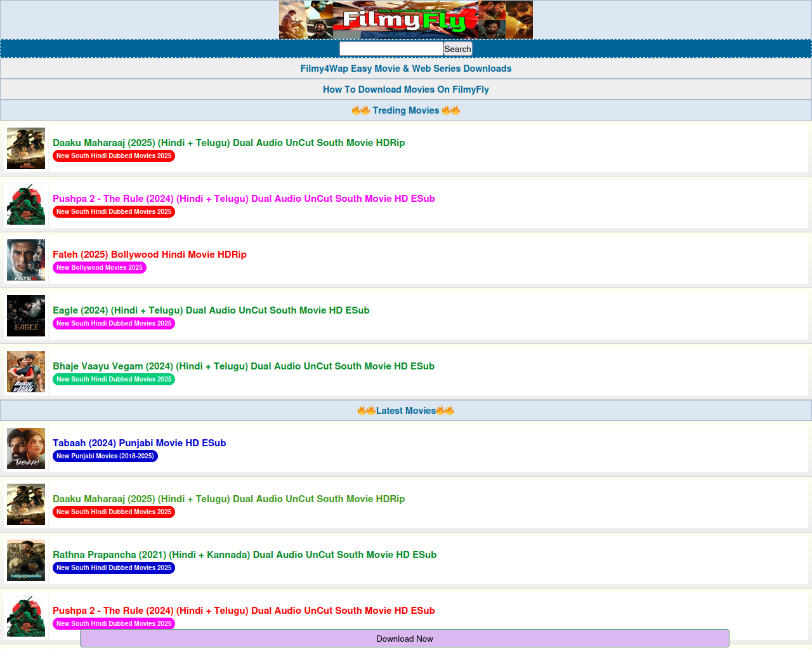Viewport: 812px width, 650px height.
Task: Click green tag under Bhaje Vaayu Vegam
Action: point(114,380)
